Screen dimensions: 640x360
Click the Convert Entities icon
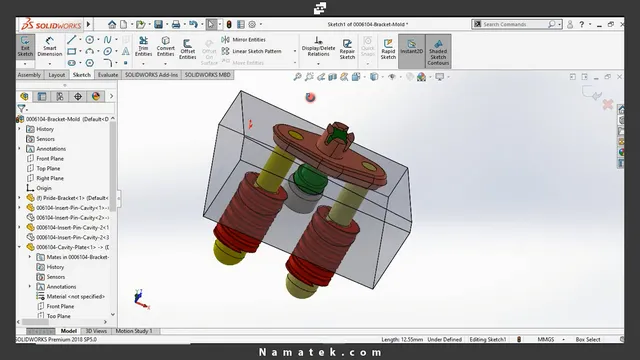165,47
